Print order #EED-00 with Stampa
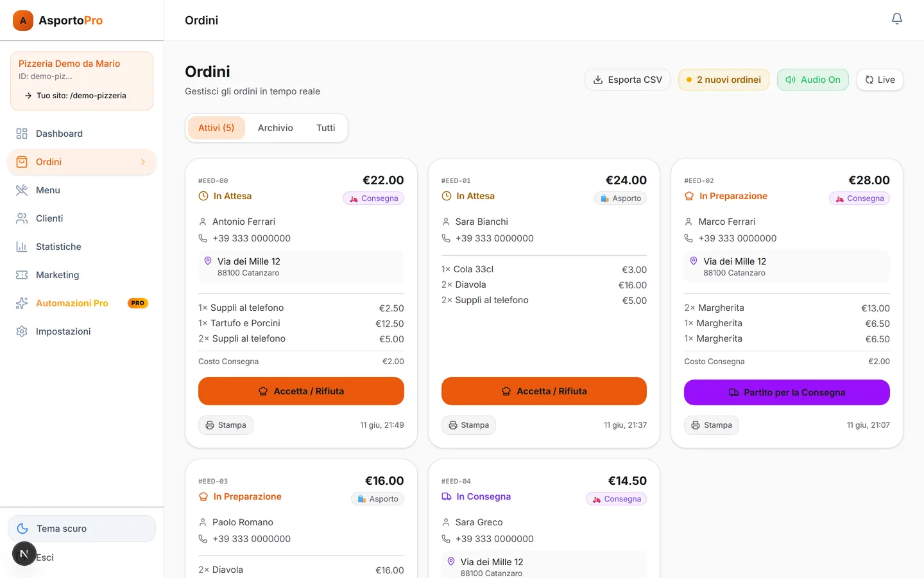924x578 pixels. pos(226,425)
